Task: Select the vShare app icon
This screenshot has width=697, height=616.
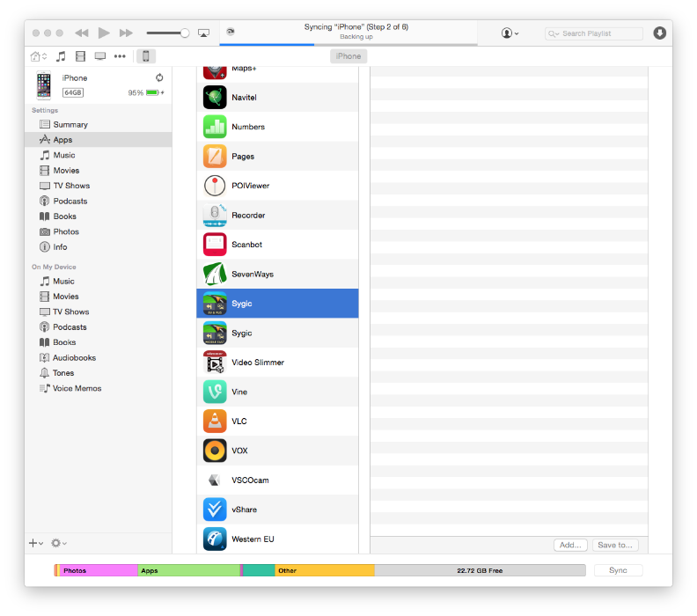Action: click(x=215, y=510)
